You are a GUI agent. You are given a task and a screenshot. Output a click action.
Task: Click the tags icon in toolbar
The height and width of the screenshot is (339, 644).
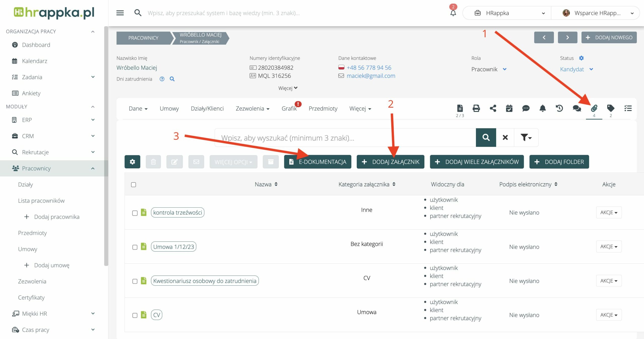coord(611,108)
